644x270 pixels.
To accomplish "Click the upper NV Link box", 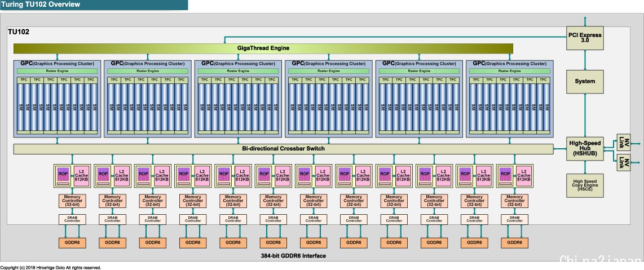I will pyautogui.click(x=623, y=143).
